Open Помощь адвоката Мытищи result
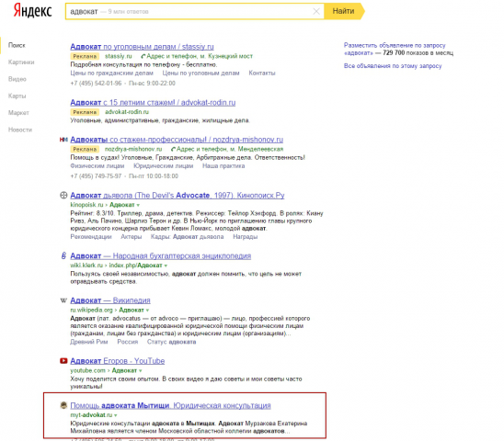This screenshot has width=504, height=441. [x=170, y=406]
